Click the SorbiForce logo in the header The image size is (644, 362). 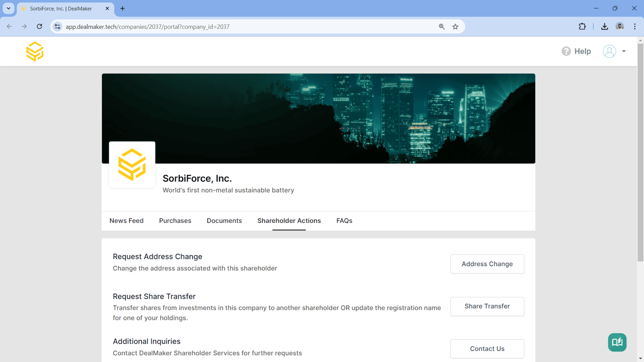[35, 51]
